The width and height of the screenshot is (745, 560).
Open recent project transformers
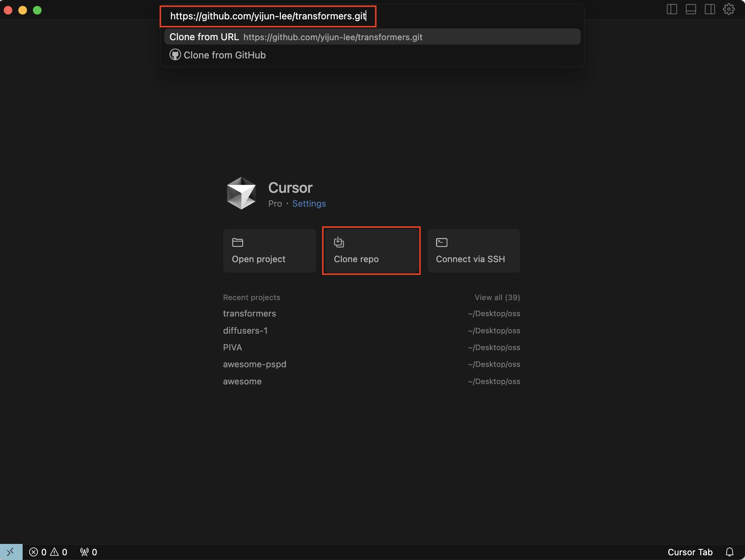pyautogui.click(x=371, y=314)
